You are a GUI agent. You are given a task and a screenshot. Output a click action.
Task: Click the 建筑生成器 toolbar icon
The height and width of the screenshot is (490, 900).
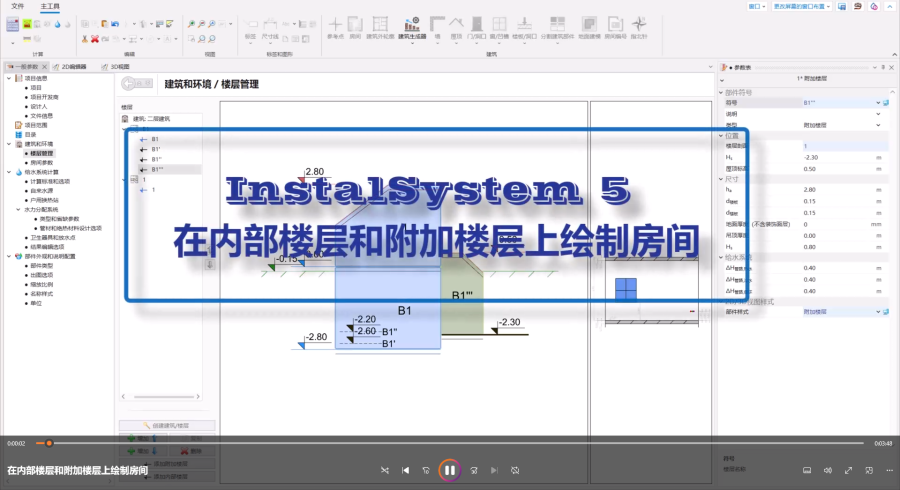click(x=412, y=25)
